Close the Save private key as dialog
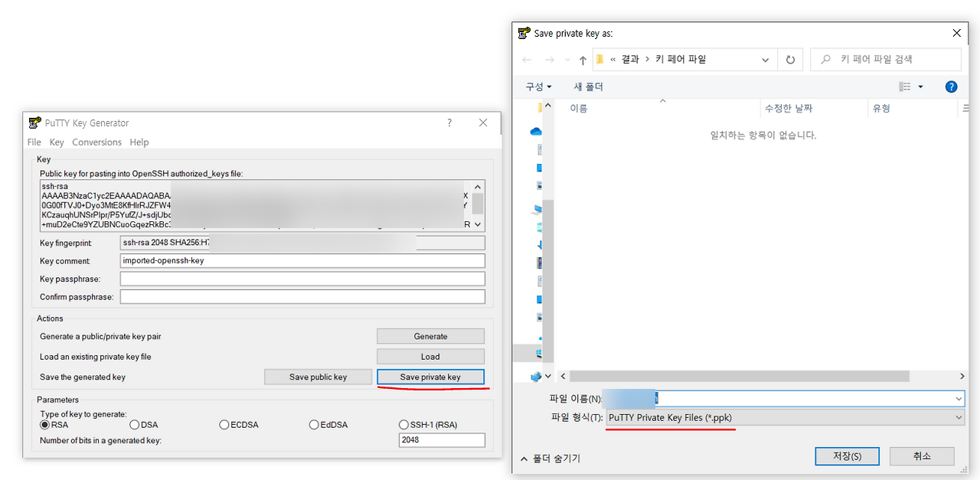The width and height of the screenshot is (980, 480). pos(956,33)
